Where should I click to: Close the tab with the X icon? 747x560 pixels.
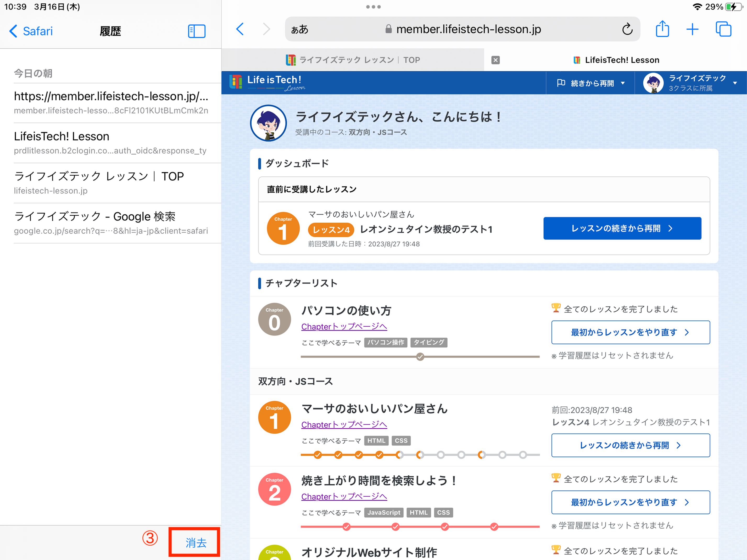495,60
